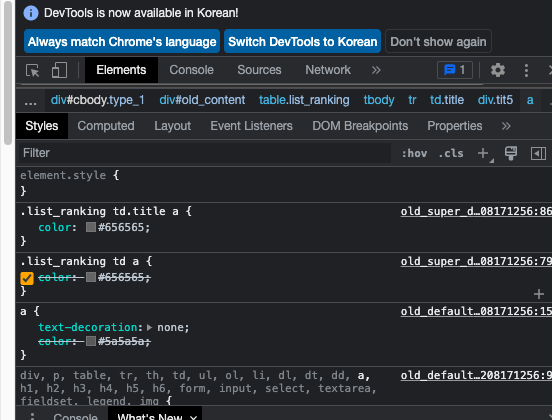This screenshot has height=420, width=552.
Task: Activate the inspect element picker icon
Action: 33,70
